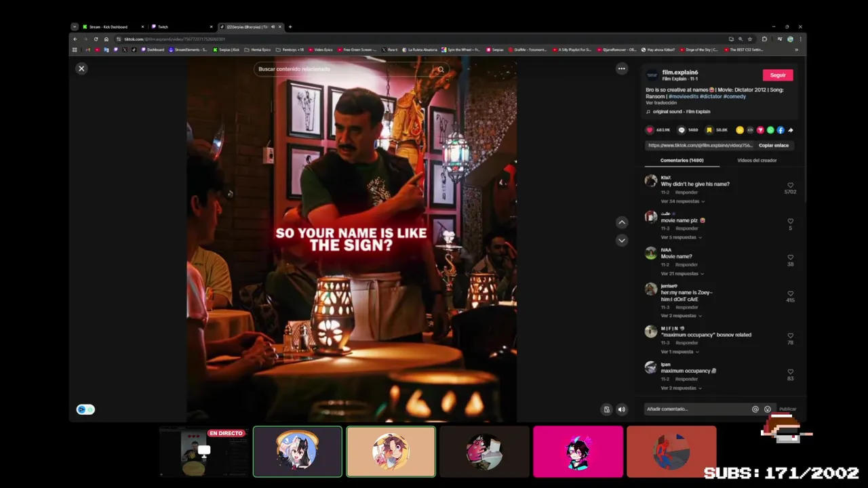The width and height of the screenshot is (868, 488).
Task: Like the video with the heart icon
Action: [650, 130]
